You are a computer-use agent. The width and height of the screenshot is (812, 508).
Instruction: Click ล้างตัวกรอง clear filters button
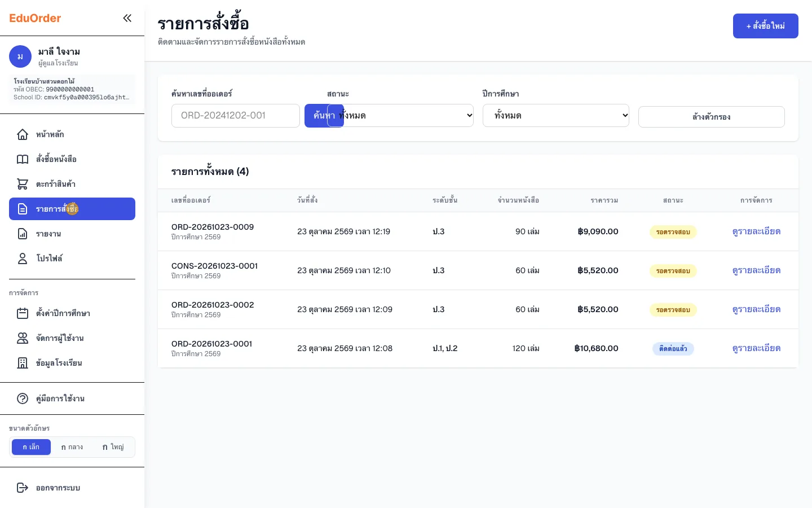[x=712, y=117]
